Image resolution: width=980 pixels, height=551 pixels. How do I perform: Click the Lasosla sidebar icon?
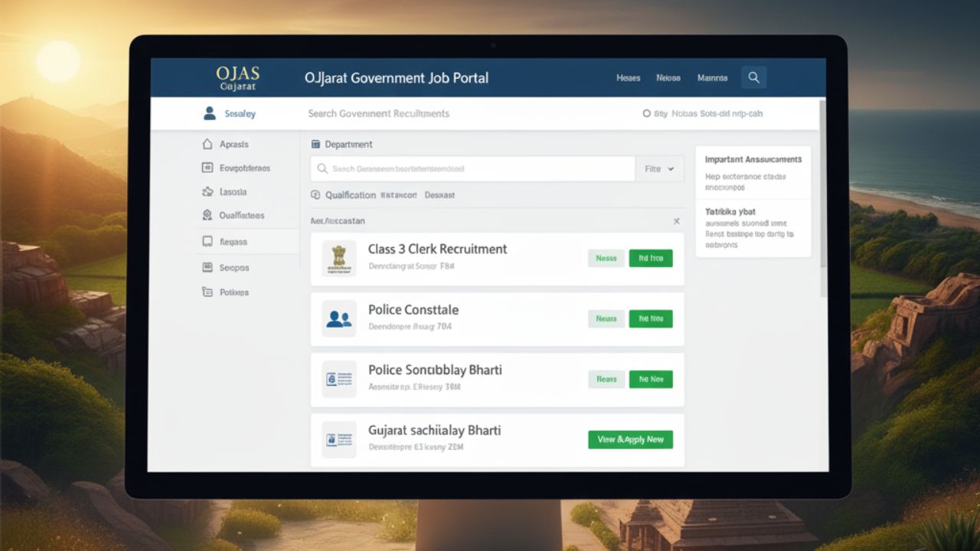[x=207, y=192]
